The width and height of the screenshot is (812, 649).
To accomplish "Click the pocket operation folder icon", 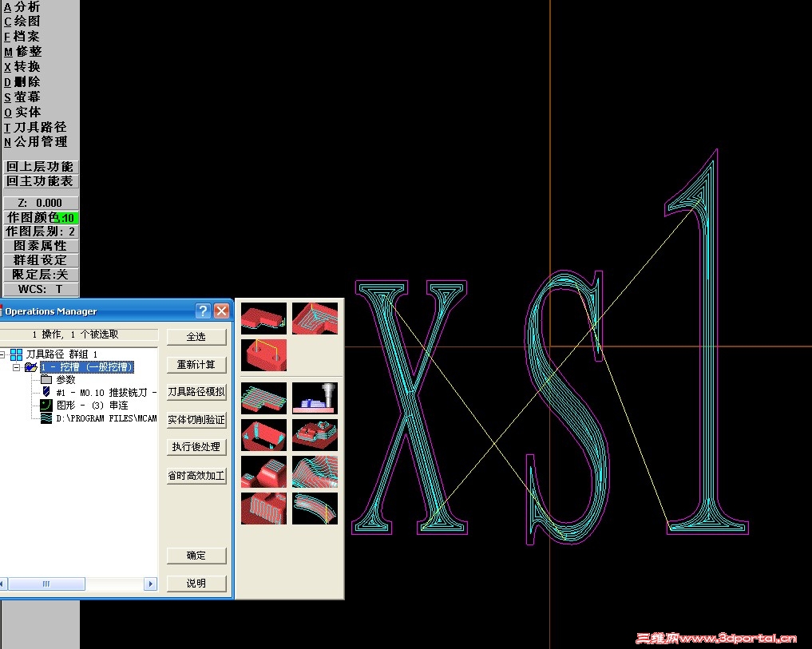I will pos(30,367).
